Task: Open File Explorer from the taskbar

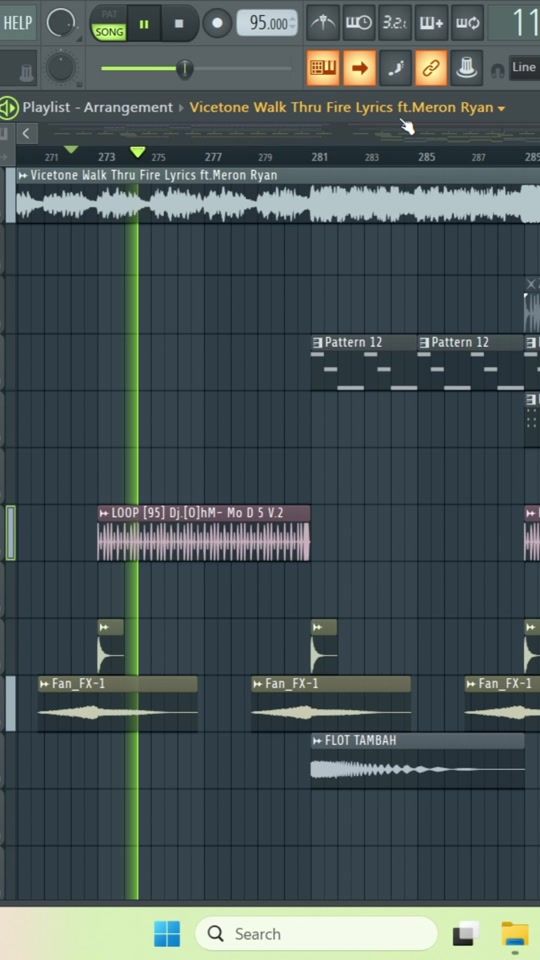Action: [516, 934]
